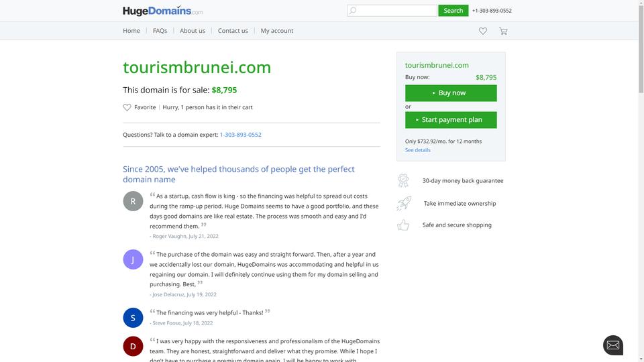Click 'Hurry, 1 person has it in their cart'
Image resolution: width=644 pixels, height=362 pixels.
click(x=207, y=107)
